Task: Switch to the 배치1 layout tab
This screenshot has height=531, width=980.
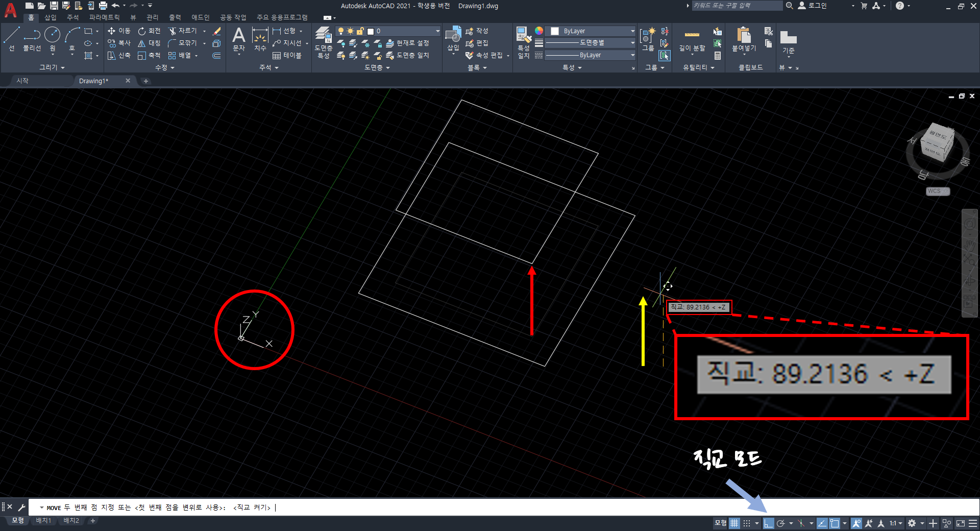Action: click(43, 521)
